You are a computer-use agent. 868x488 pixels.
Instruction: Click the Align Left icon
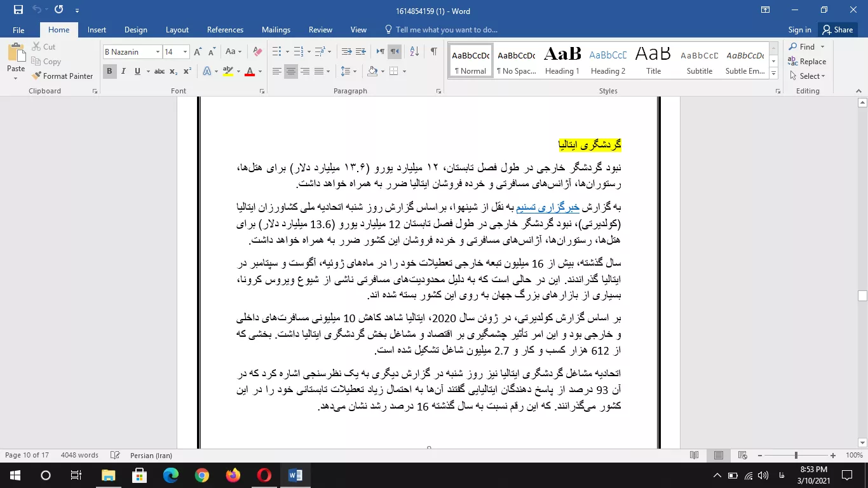277,71
